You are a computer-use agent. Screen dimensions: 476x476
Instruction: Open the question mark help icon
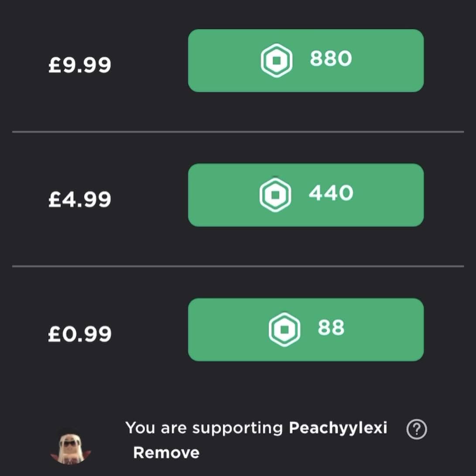416,430
